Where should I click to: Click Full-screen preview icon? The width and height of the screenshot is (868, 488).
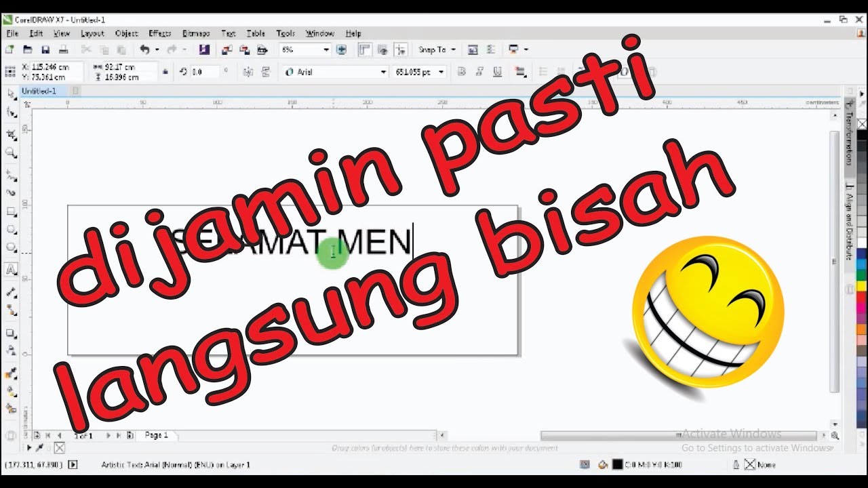342,49
